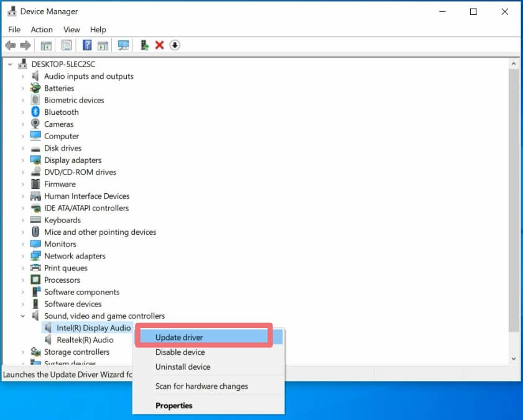Click the Display adapters icon
The image size is (523, 420).
[35, 160]
